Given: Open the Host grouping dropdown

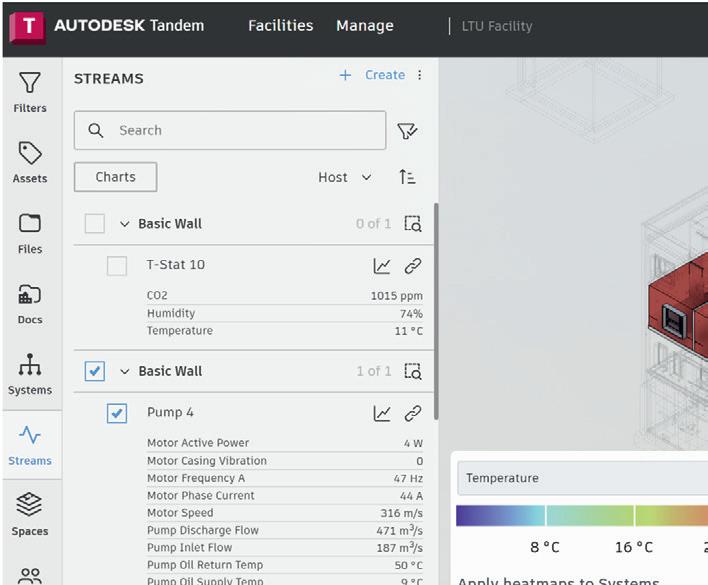Looking at the screenshot, I should [x=345, y=177].
